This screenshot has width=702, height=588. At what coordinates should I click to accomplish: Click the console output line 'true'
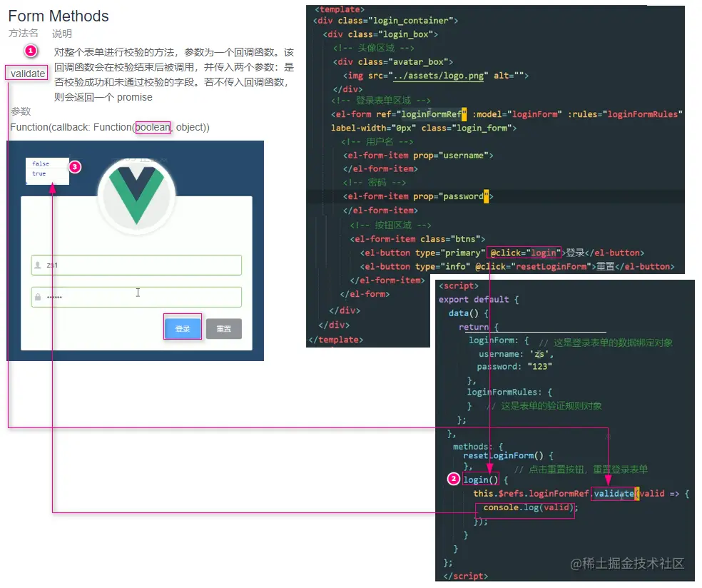39,173
